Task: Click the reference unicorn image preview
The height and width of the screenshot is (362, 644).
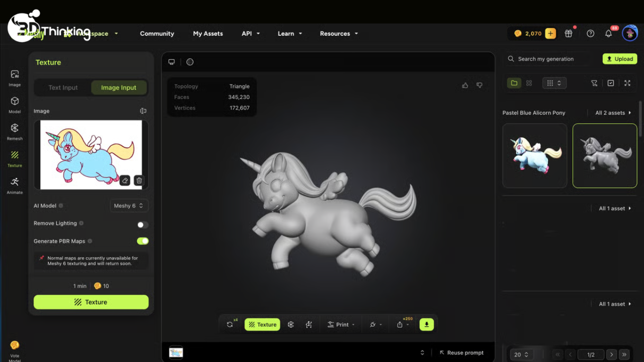Action: click(91, 155)
